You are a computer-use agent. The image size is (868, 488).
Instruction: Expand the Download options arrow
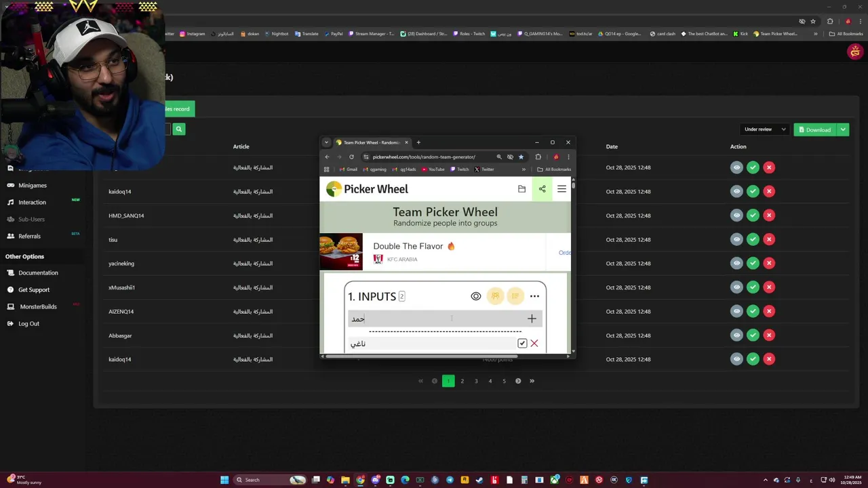[x=843, y=129]
